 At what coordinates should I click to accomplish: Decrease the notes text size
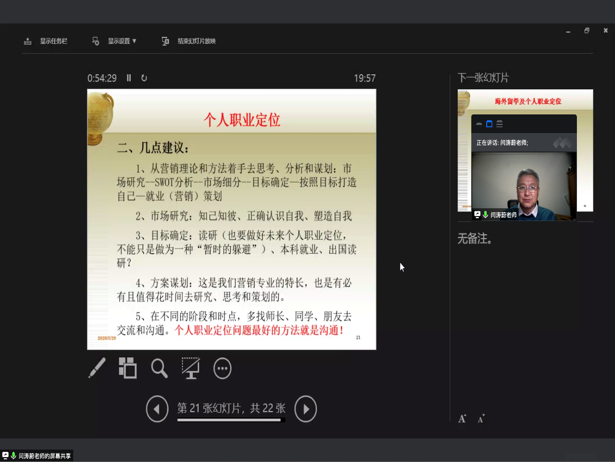[x=481, y=419]
